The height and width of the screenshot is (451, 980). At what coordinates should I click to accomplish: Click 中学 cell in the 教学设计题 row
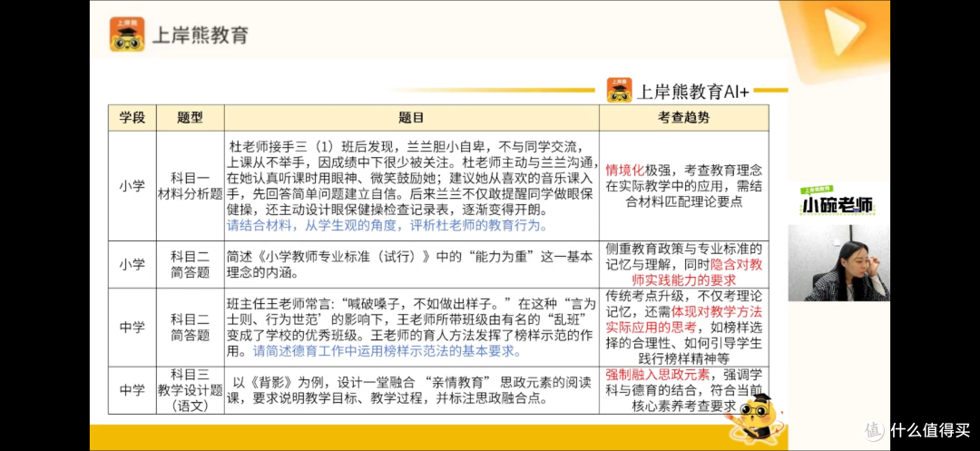[x=132, y=390]
